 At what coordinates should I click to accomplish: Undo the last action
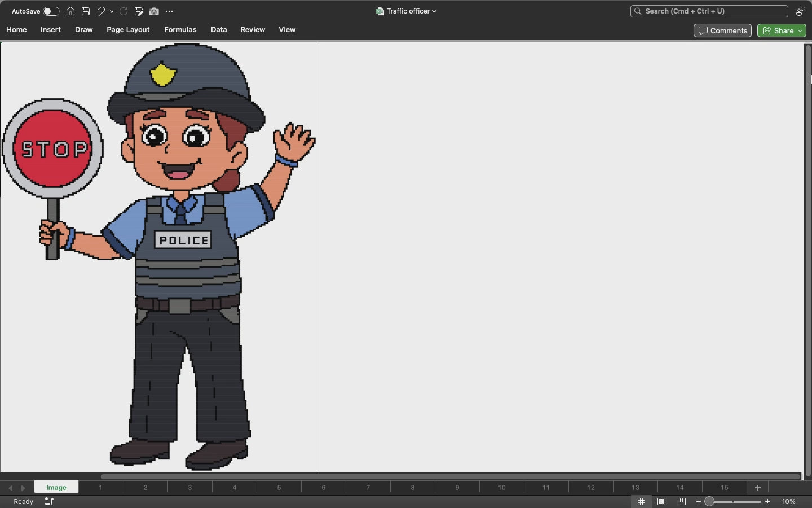click(x=101, y=11)
